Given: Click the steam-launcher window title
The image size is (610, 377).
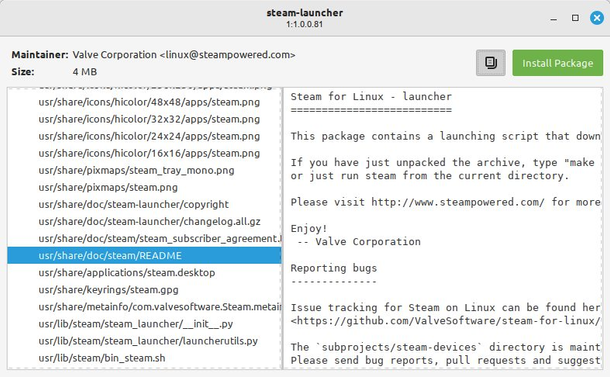Looking at the screenshot, I should (x=305, y=13).
